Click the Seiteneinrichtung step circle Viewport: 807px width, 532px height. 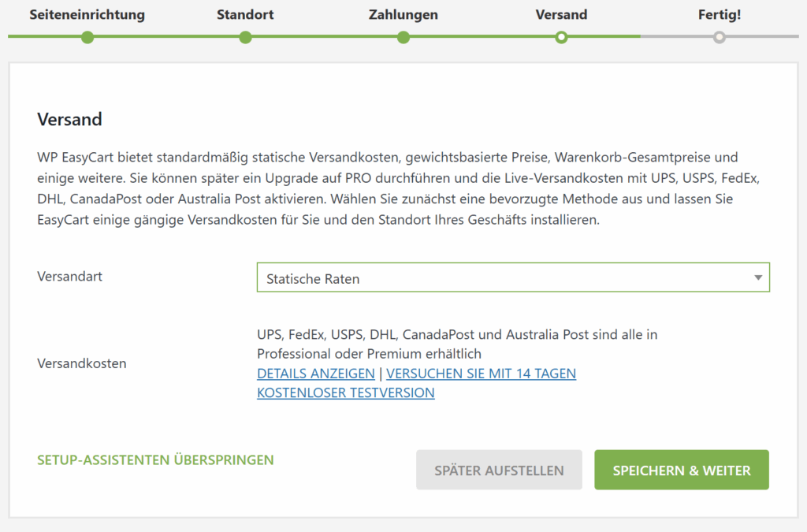coord(87,37)
